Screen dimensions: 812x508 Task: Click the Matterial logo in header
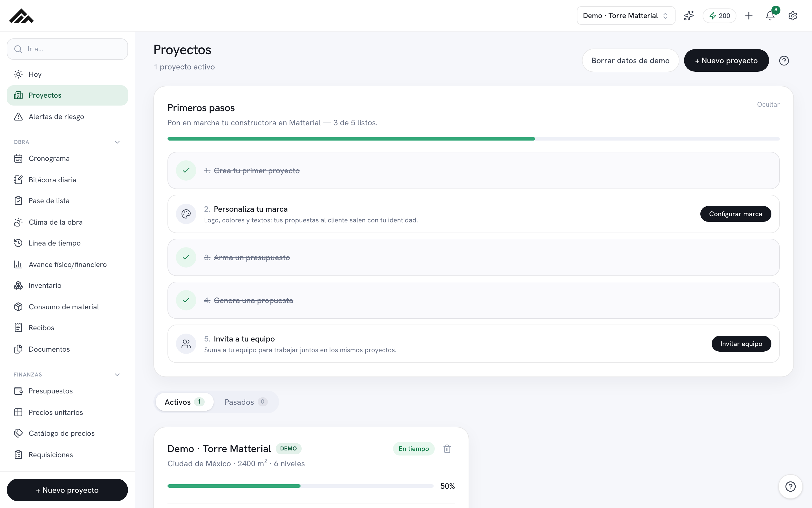21,16
